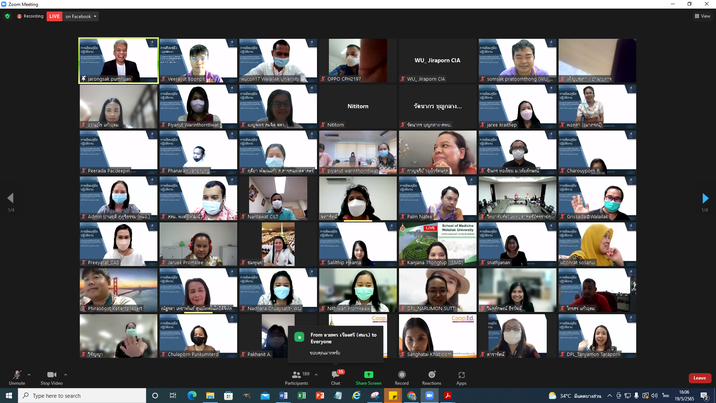This screenshot has height=403, width=716.
Task: Select jarongsak pumnuan's video tile
Action: tap(118, 60)
